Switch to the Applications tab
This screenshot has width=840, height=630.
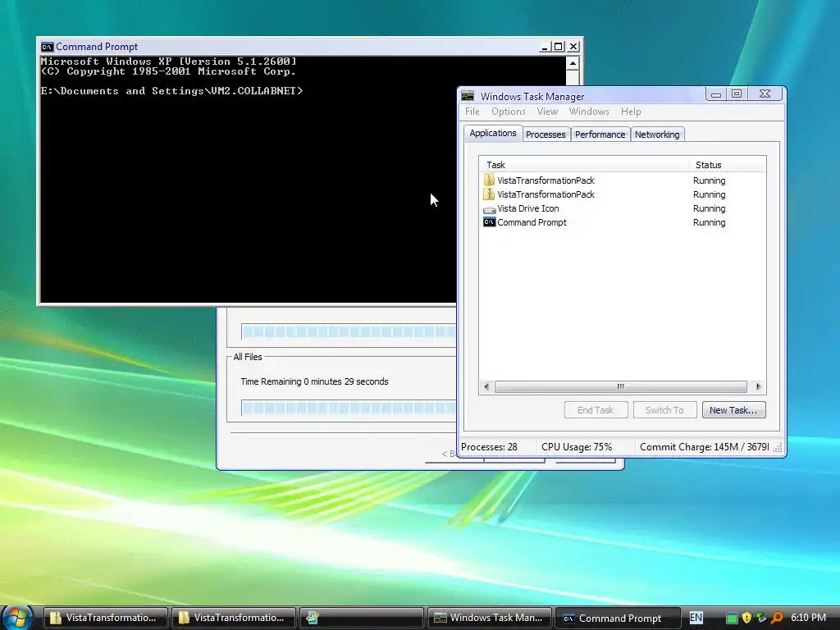pos(493,134)
